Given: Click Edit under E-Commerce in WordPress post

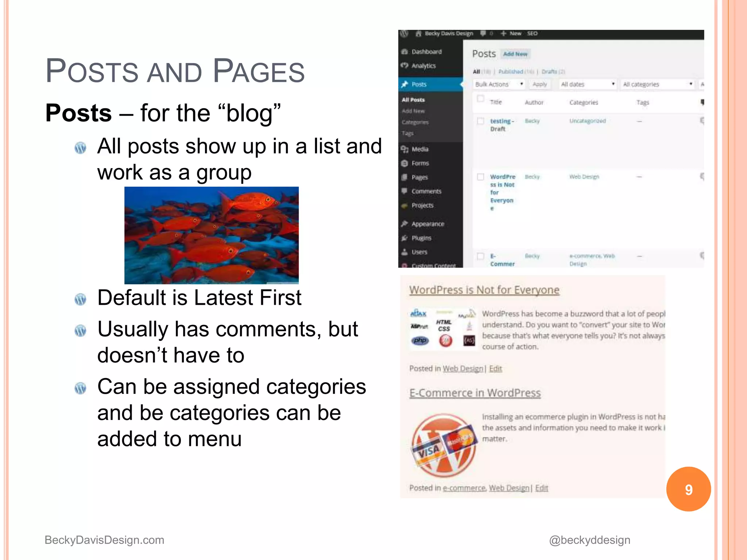Looking at the screenshot, I should pos(542,488).
